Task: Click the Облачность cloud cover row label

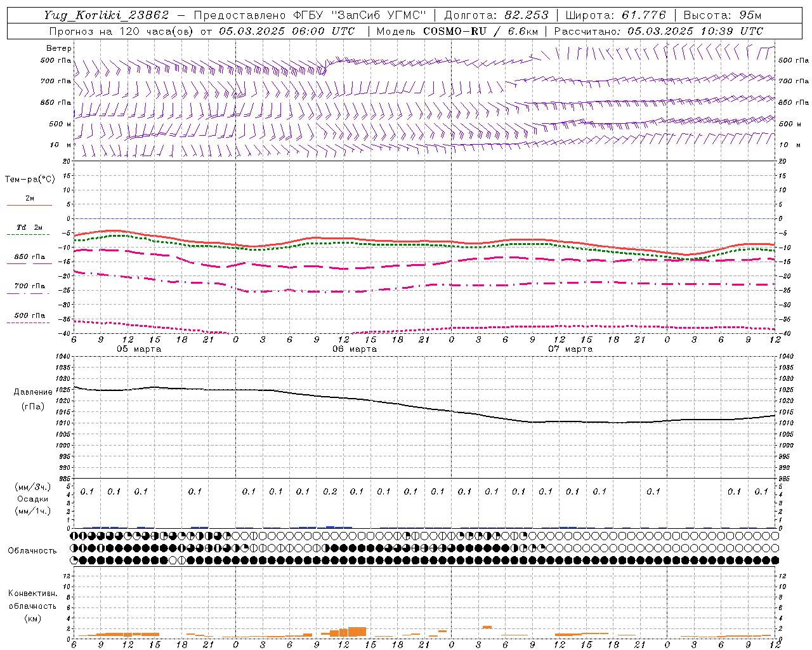Action: pos(32,551)
